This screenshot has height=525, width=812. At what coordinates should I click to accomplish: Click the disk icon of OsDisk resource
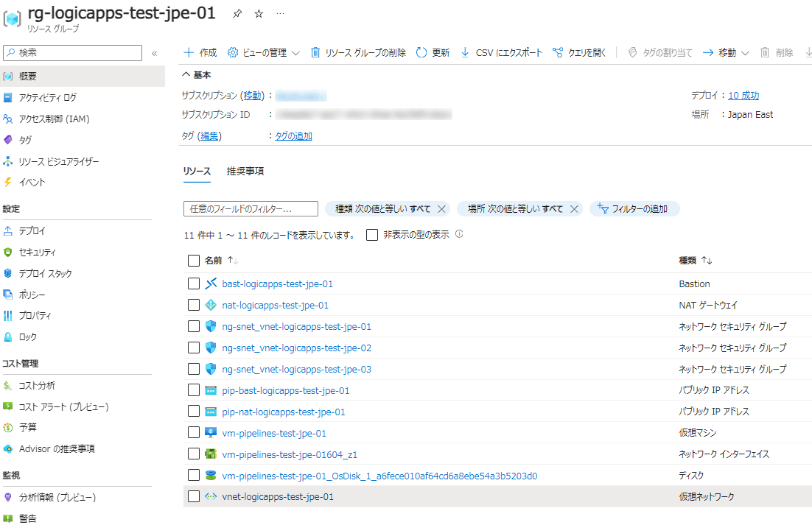coord(211,476)
